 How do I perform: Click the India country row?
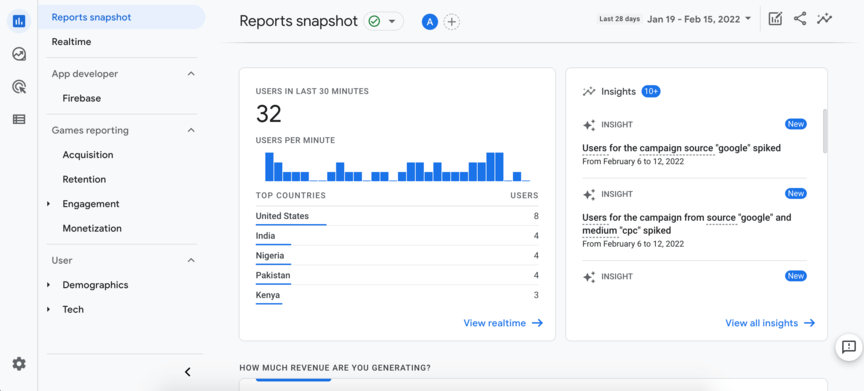(397, 236)
